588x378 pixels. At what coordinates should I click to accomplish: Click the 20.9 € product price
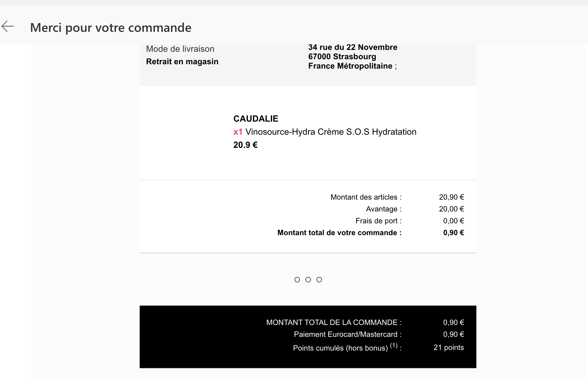245,145
